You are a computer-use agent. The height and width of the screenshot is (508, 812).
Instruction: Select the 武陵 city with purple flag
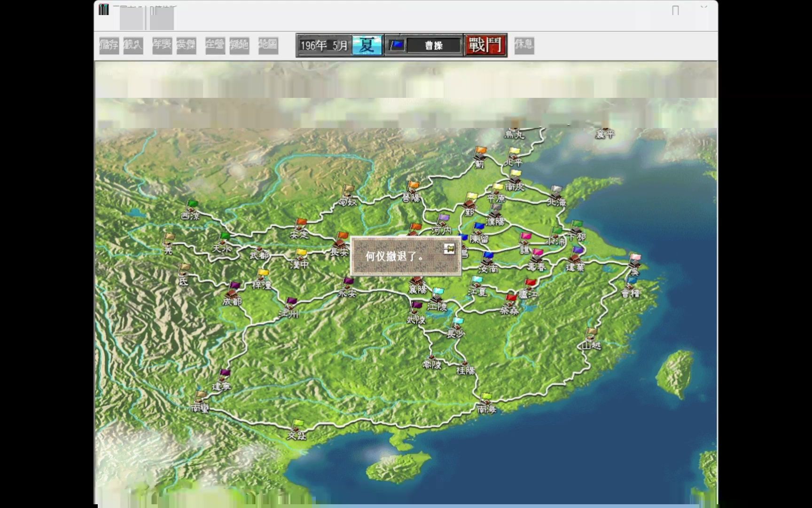[416, 313]
